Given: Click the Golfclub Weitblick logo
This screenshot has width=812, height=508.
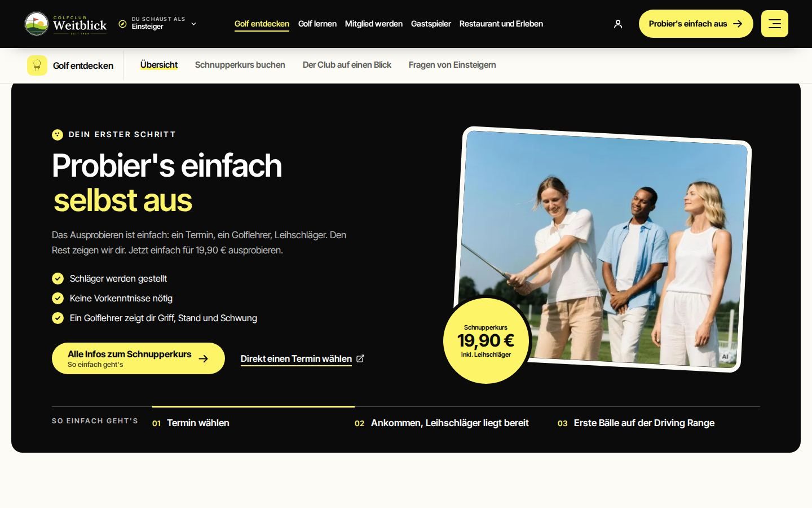Looking at the screenshot, I should (65, 24).
